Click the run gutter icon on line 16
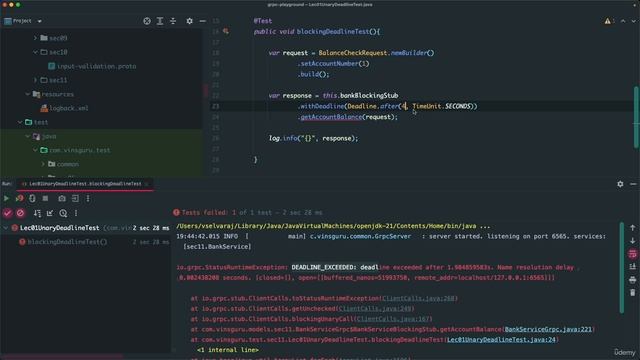 click(226, 31)
